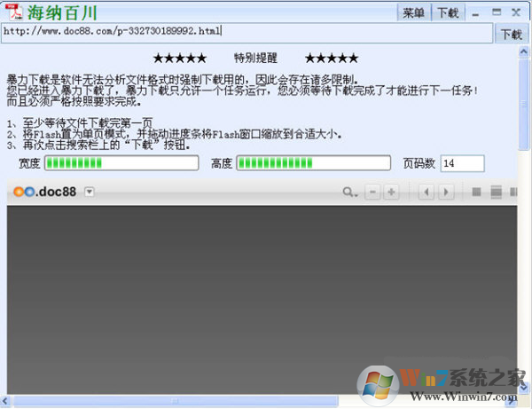Screen dimensions: 532x409
Task: Open the doc88 magnifier search tool
Action: [x=349, y=193]
